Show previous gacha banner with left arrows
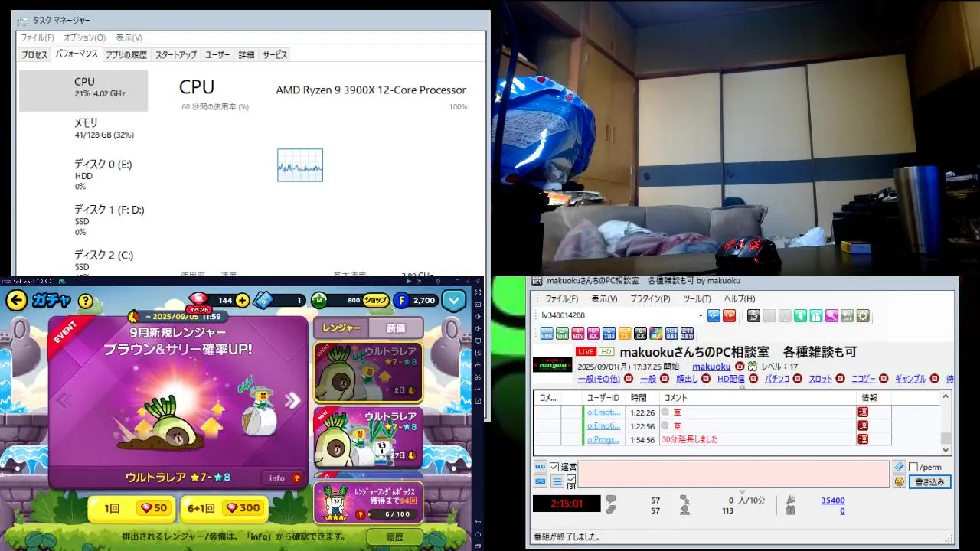The image size is (980, 551). [x=64, y=400]
